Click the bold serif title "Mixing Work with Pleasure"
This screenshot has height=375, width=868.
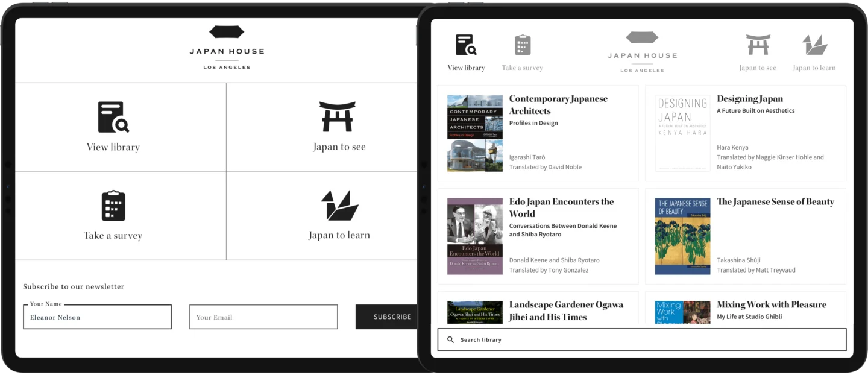[772, 305]
